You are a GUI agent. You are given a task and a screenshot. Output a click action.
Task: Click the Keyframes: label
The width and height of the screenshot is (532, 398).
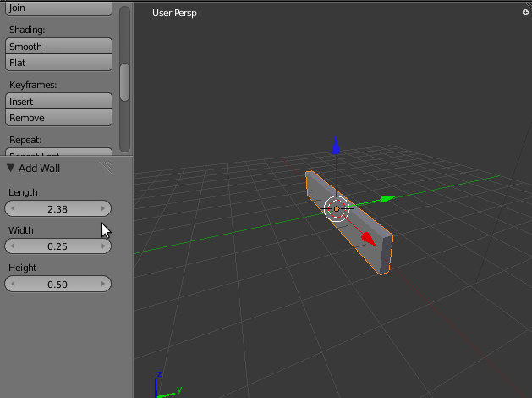click(x=33, y=85)
